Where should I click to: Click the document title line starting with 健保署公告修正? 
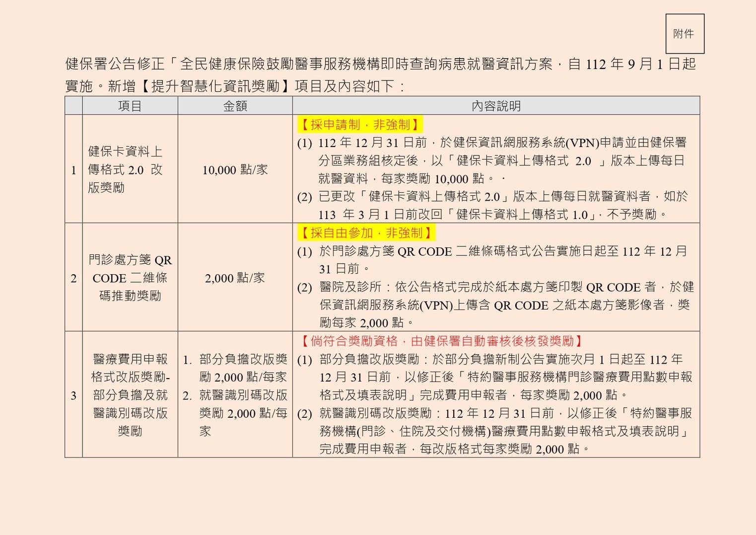(x=380, y=64)
